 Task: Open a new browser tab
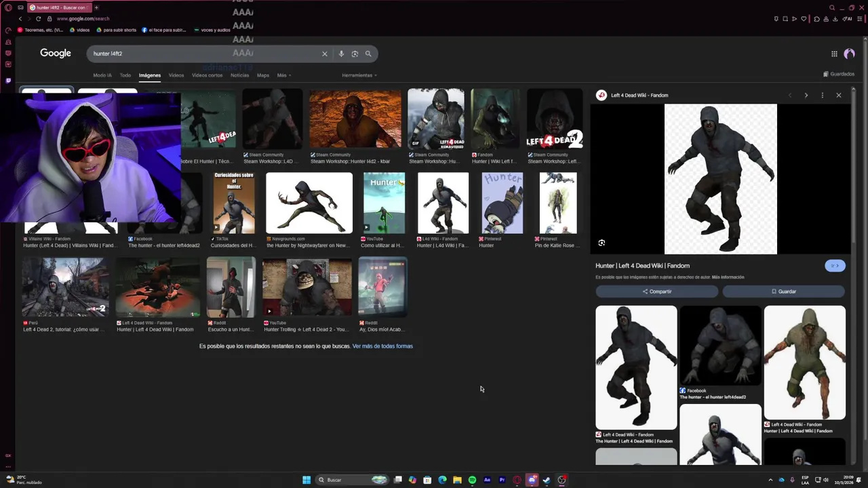[96, 7]
